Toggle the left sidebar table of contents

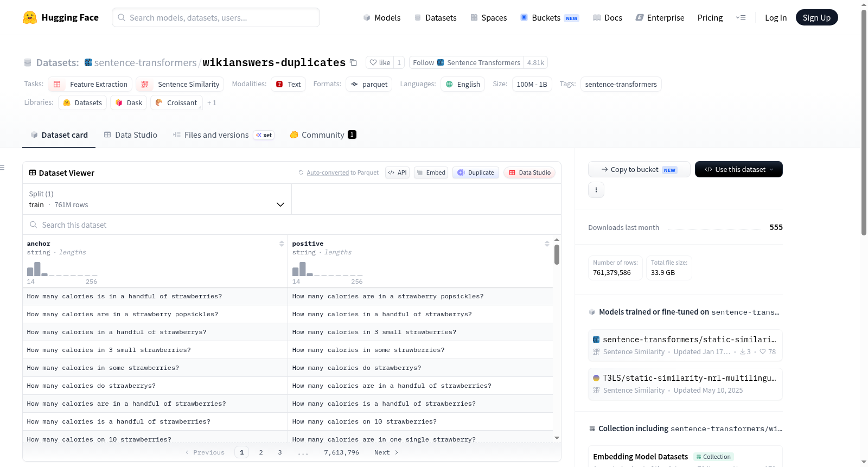2,168
